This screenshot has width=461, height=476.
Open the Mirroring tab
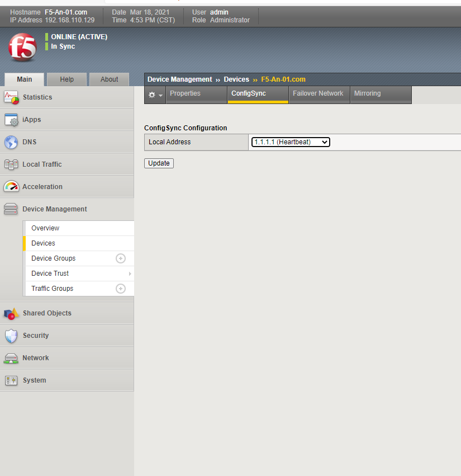367,93
